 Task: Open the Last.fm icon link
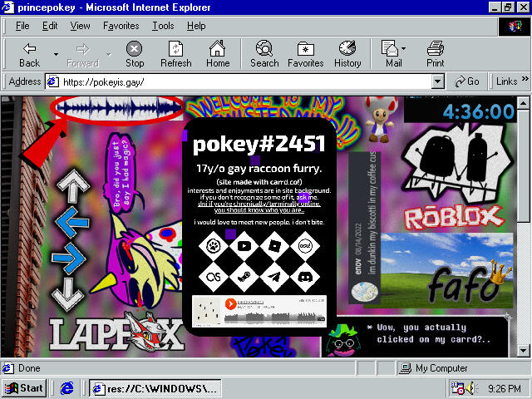[x=213, y=277]
